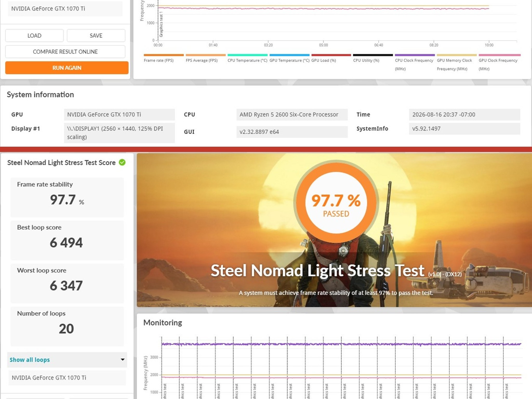Click the \\.\DISPLAY1 display value

click(119, 133)
